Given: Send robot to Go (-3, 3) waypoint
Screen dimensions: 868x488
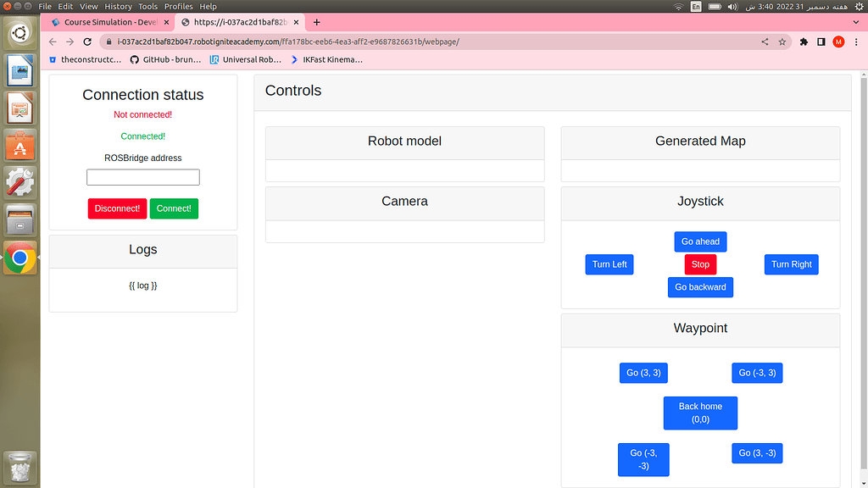Looking at the screenshot, I should (757, 373).
